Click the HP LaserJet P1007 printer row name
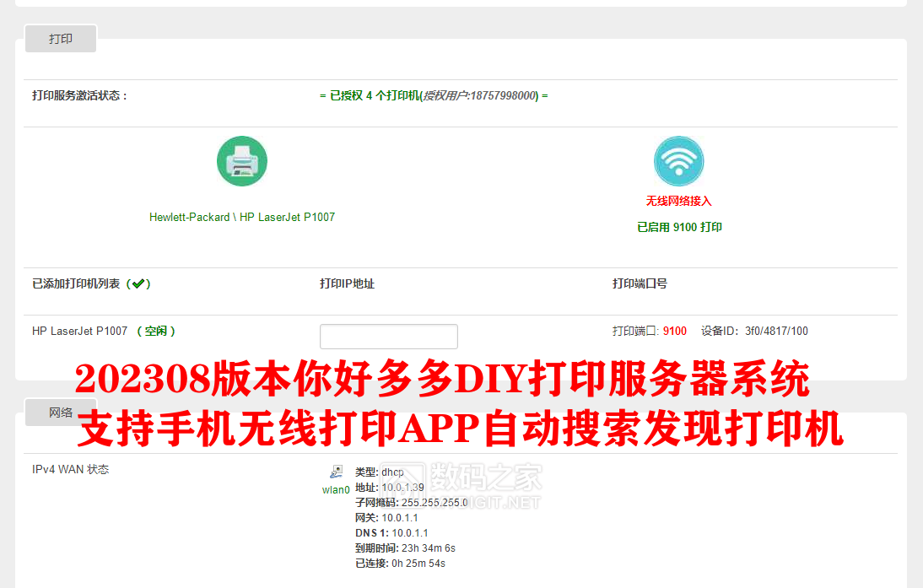This screenshot has height=588, width=923. 79,332
